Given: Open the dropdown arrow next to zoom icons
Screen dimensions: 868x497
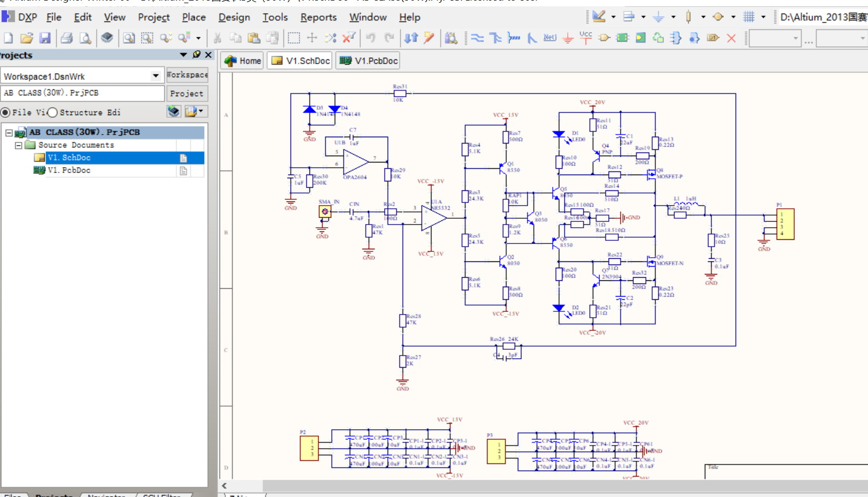Looking at the screenshot, I should tap(198, 38).
